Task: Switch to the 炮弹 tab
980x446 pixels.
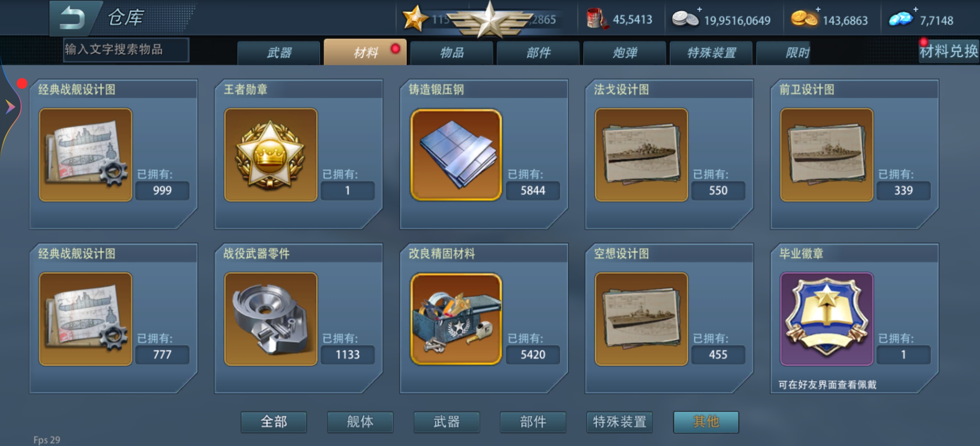Action: [x=624, y=53]
